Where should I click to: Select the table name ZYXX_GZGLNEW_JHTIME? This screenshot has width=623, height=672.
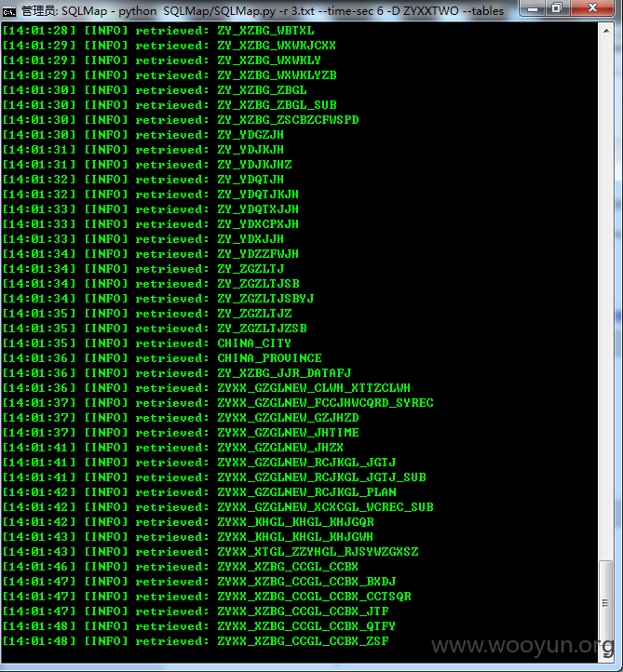(x=288, y=433)
